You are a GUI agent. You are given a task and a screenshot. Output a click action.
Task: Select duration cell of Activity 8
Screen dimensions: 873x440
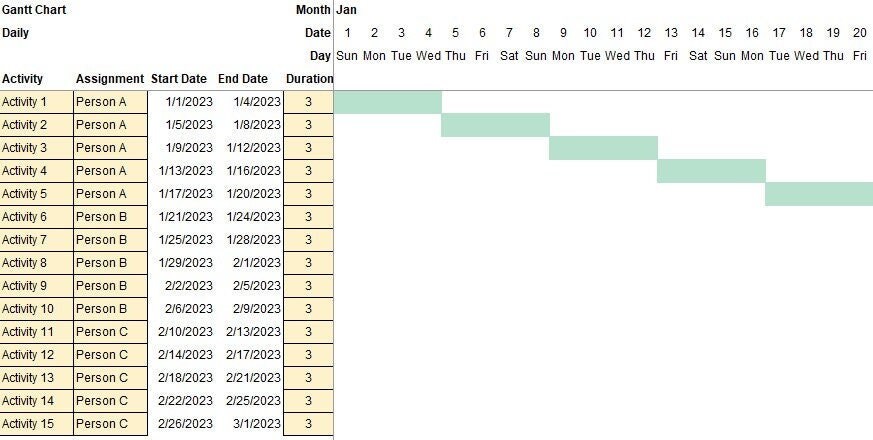point(308,263)
